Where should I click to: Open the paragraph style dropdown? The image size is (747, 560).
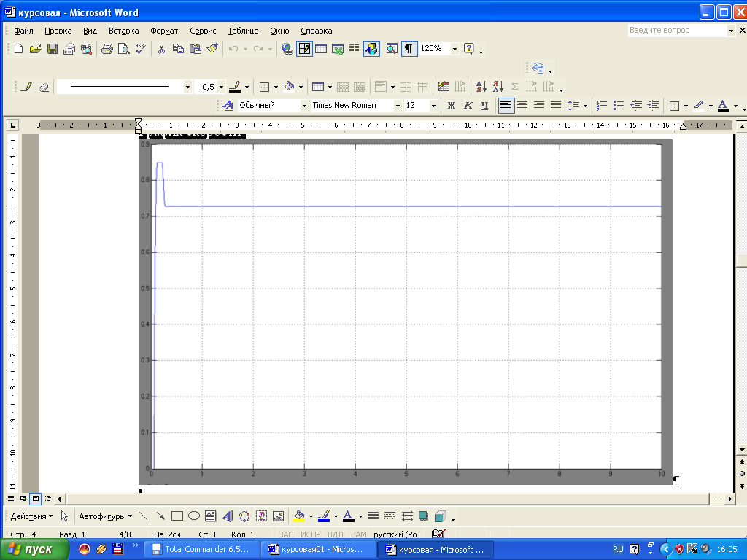point(304,106)
